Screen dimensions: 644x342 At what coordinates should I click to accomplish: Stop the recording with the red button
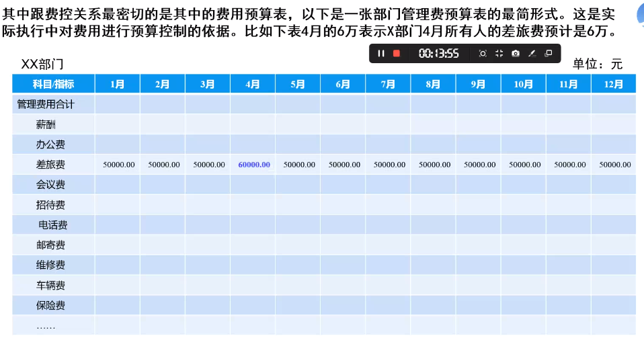tap(397, 53)
